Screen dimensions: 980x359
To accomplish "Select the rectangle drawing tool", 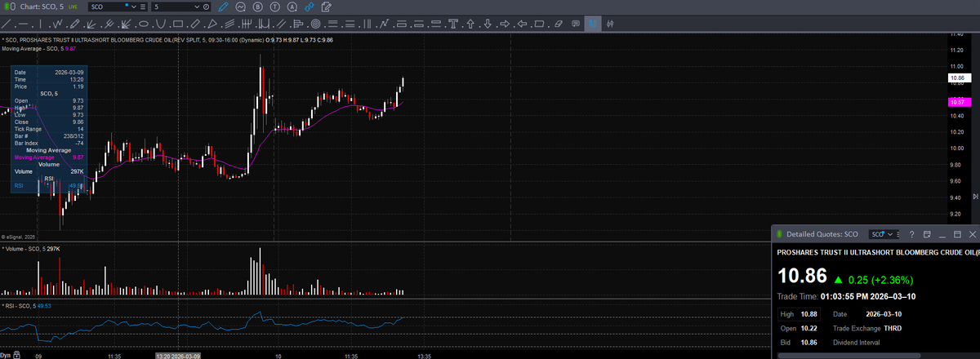I will [x=178, y=24].
